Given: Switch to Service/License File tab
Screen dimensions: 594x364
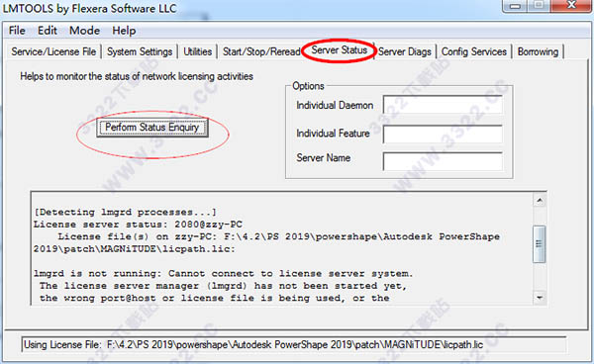Looking at the screenshot, I should pyautogui.click(x=53, y=51).
